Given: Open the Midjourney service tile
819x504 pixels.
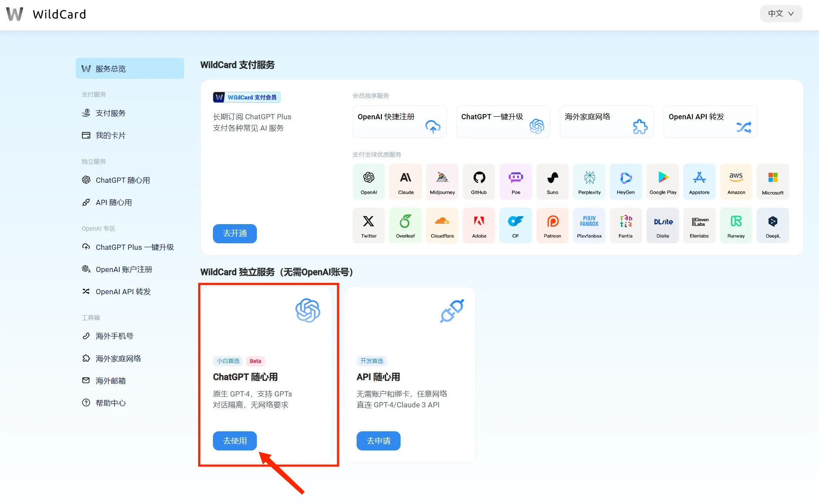Looking at the screenshot, I should (442, 181).
